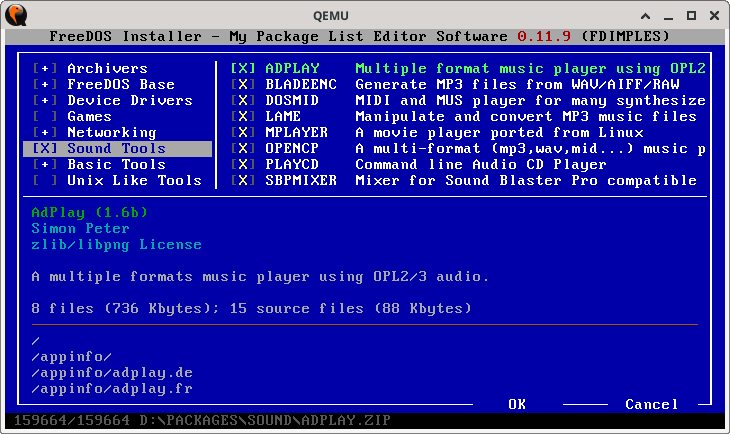Viewport: 730px width, 434px height.
Task: Select the LAME package name
Action: 283,116
